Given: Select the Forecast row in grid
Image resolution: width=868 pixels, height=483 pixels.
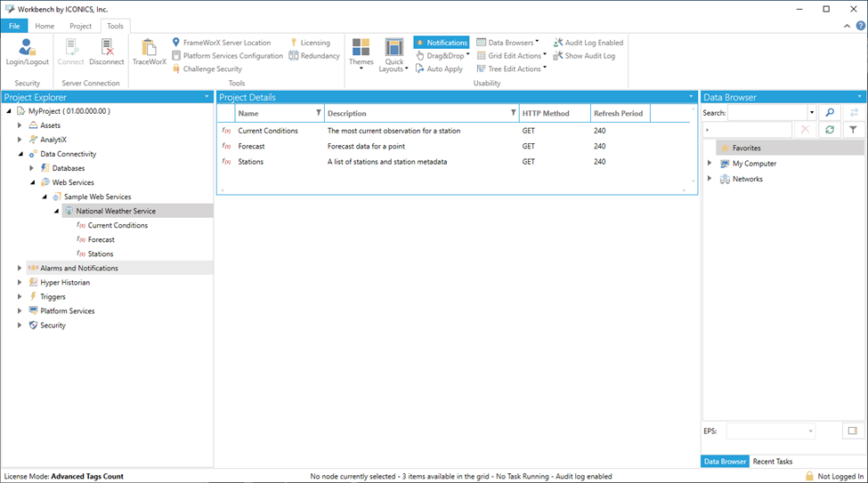Looking at the screenshot, I should pyautogui.click(x=251, y=146).
